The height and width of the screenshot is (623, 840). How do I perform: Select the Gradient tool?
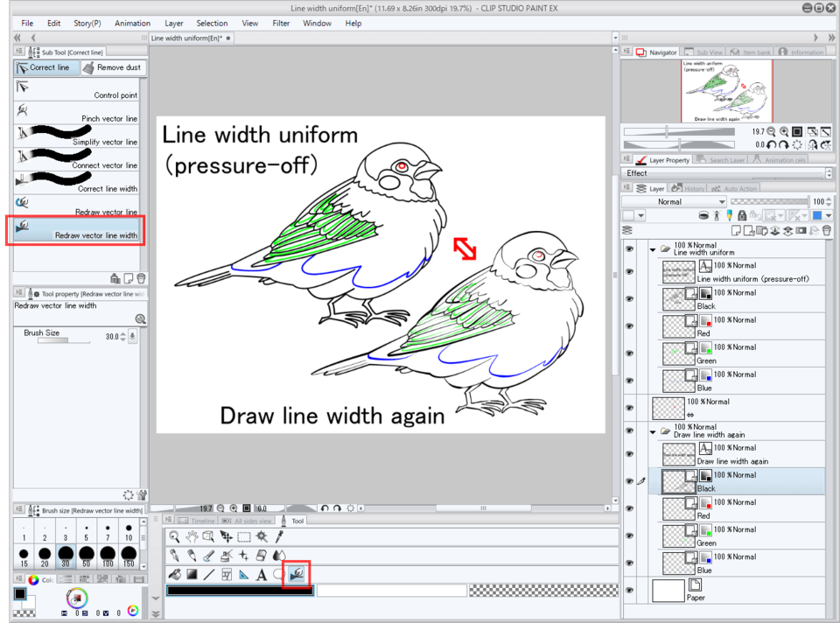[x=192, y=575]
